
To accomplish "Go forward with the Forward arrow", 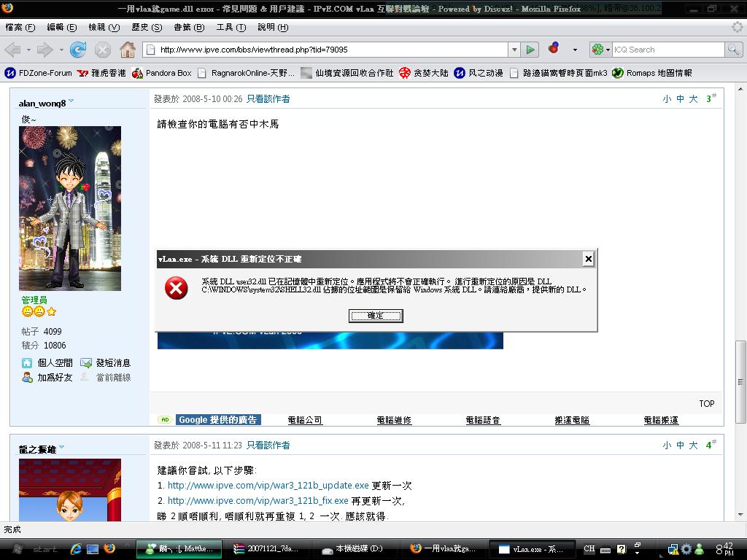I will click(x=44, y=50).
